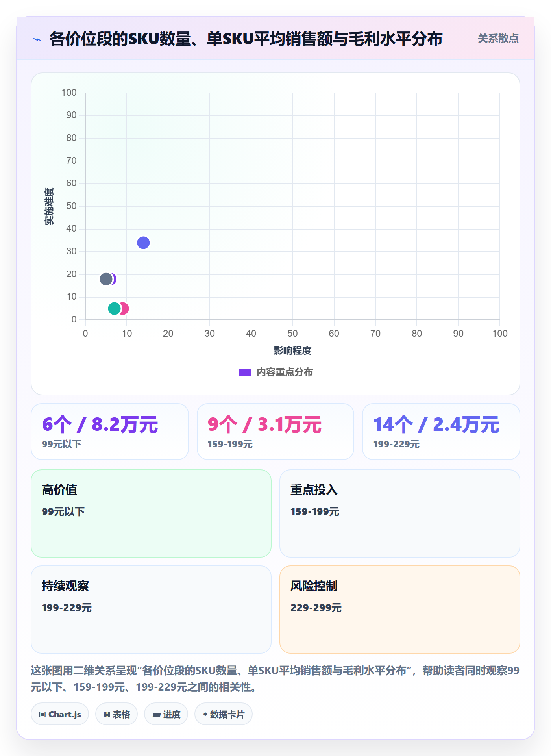Image resolution: width=551 pixels, height=756 pixels.
Task: Click the Chart.js tag
Action: click(60, 714)
